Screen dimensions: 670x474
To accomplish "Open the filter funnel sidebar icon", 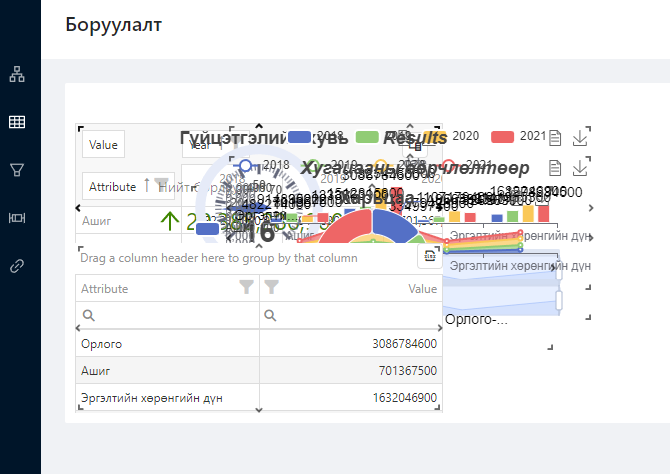I will click(17, 170).
